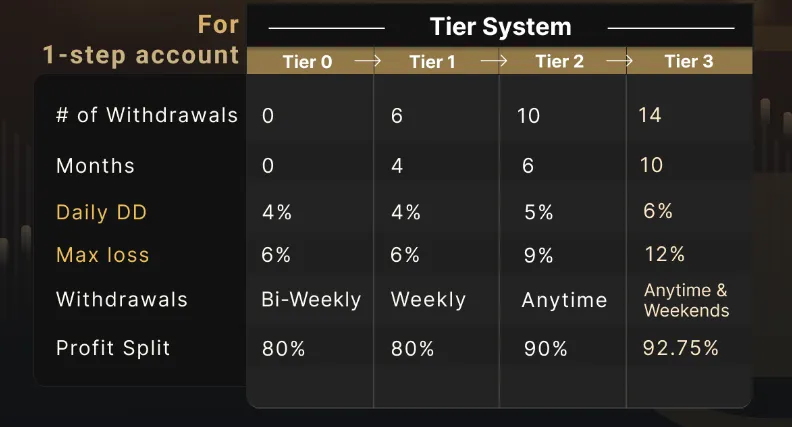Select the 12% max loss value
This screenshot has height=427, width=792.
(x=665, y=254)
